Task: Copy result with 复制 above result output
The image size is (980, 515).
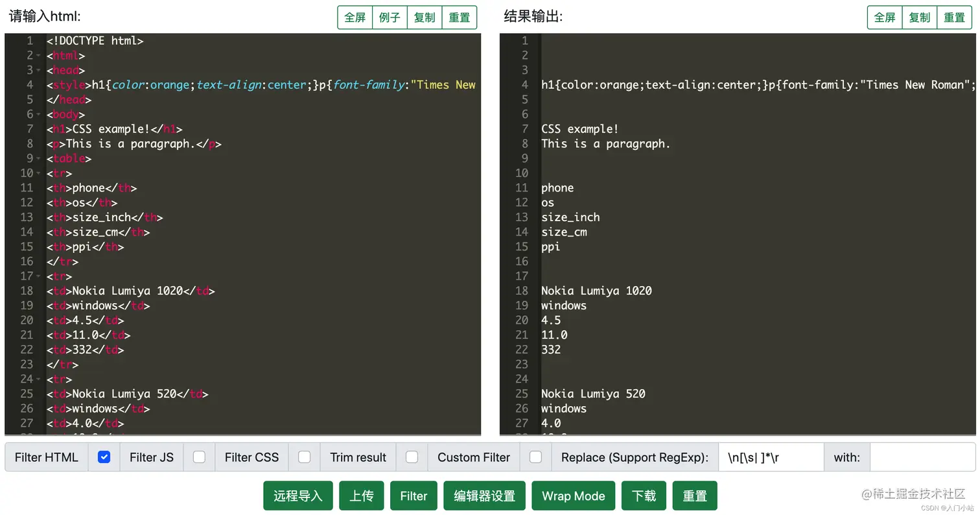Action: click(920, 18)
